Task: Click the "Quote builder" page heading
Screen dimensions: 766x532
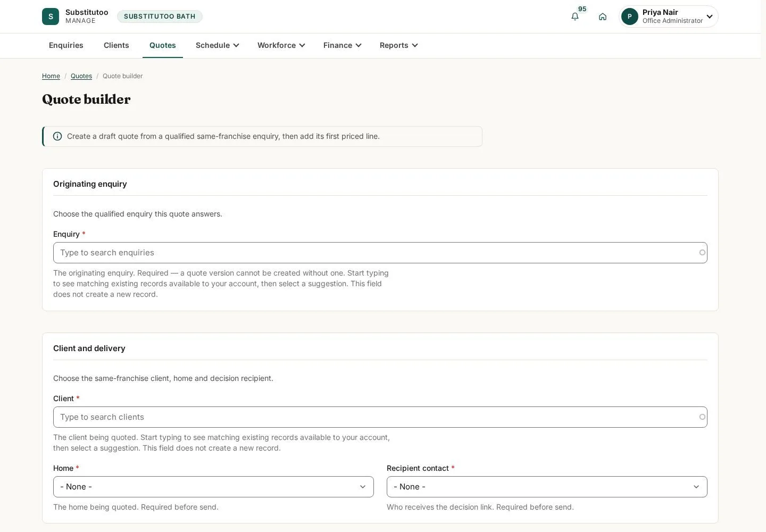Action: pos(86,99)
